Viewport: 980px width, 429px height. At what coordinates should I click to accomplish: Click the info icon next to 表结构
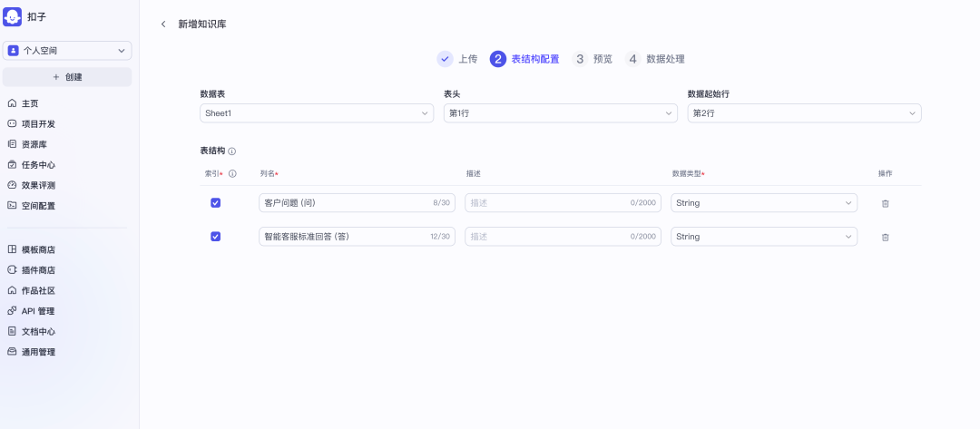click(x=232, y=151)
